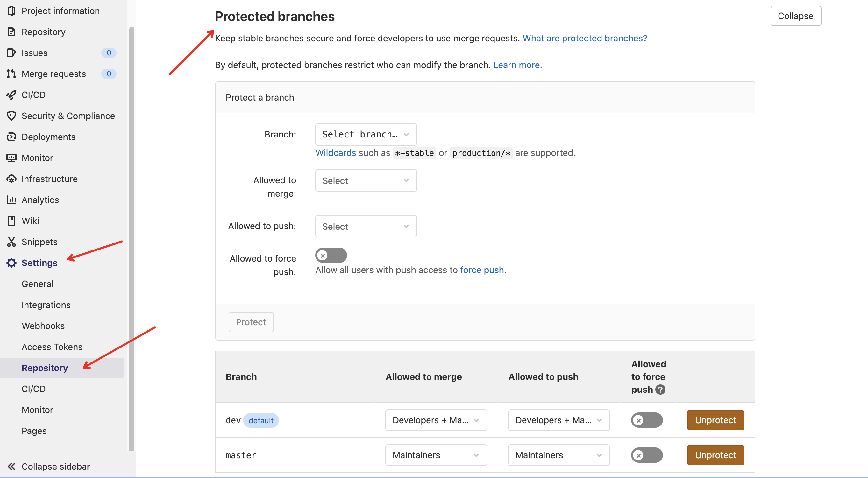868x478 pixels.
Task: Toggle force push for the dev branch
Action: [646, 420]
